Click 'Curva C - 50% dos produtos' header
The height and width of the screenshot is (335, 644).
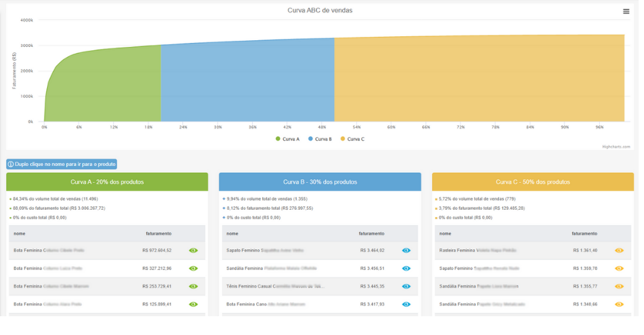tap(533, 182)
